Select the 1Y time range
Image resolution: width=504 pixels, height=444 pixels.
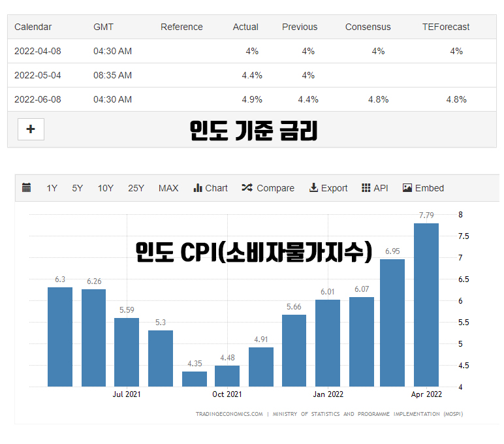click(52, 188)
